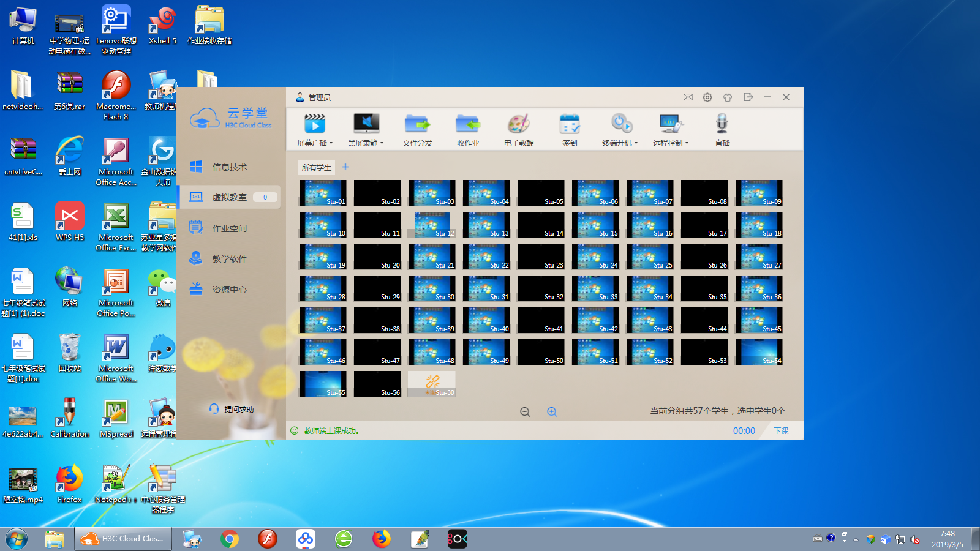This screenshot has width=980, height=551.
Task: Select the 所有学生 group tab
Action: [316, 167]
